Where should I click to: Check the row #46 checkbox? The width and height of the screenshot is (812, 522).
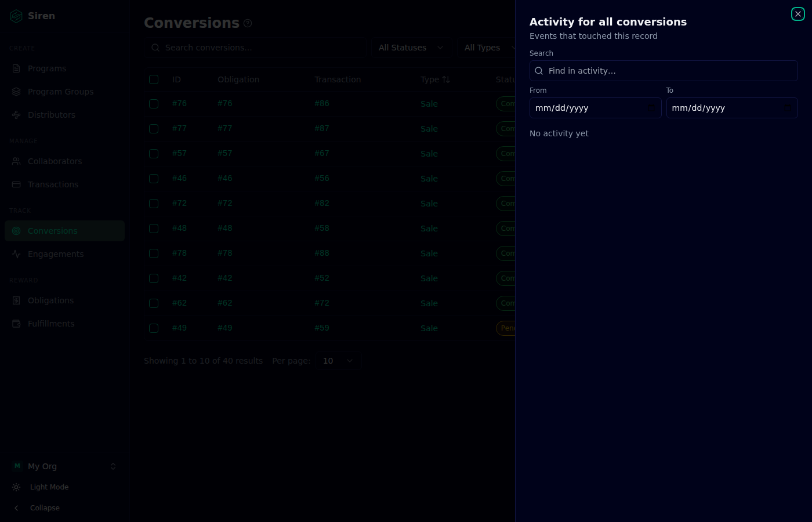point(154,179)
